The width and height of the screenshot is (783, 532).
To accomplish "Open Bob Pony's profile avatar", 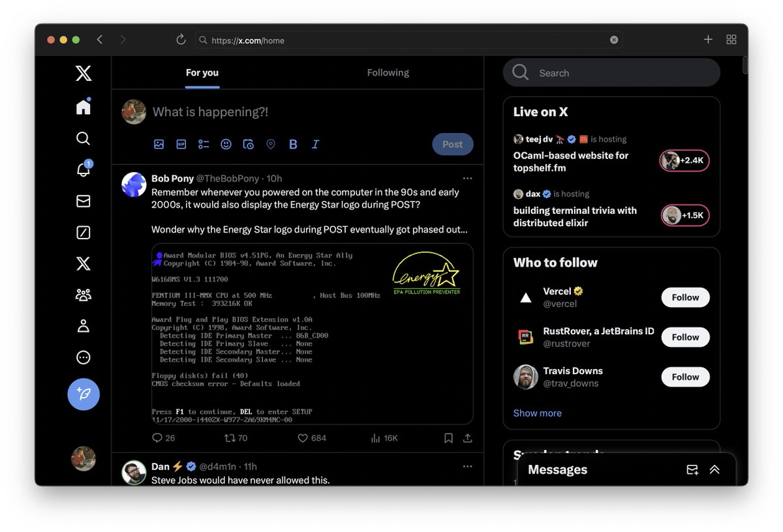I will coord(134,185).
